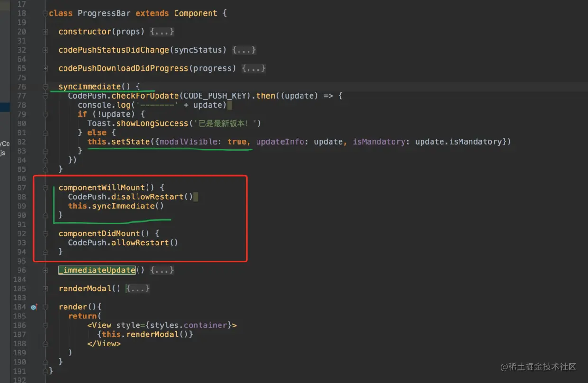Click disallowRestart on line 88

point(147,197)
